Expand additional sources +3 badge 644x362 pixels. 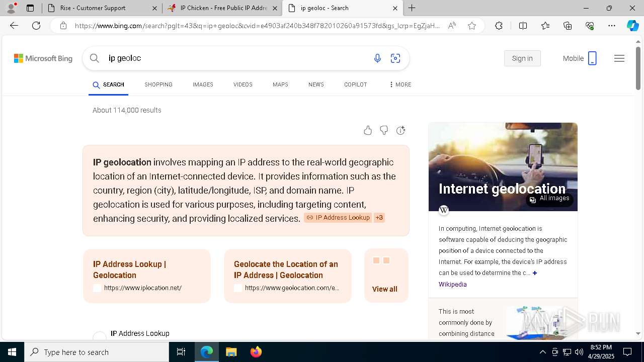coord(379,218)
